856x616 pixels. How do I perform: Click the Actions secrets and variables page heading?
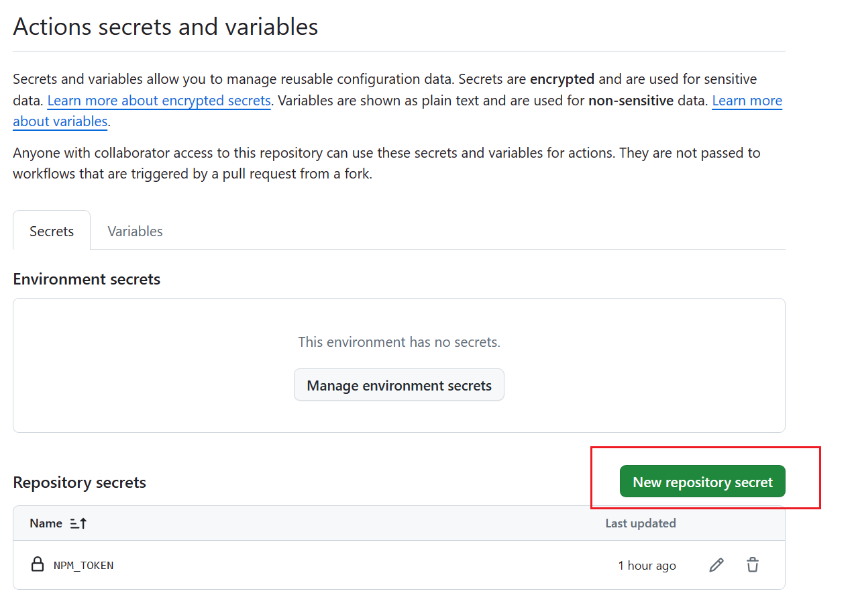point(165,27)
